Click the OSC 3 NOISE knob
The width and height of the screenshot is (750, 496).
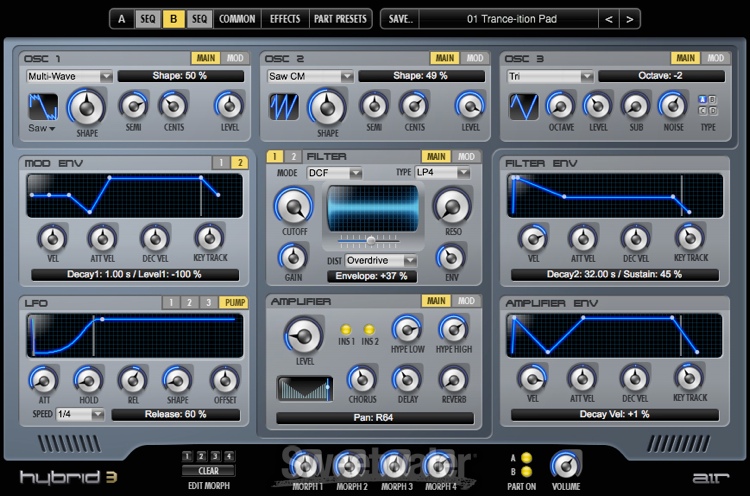coord(673,106)
